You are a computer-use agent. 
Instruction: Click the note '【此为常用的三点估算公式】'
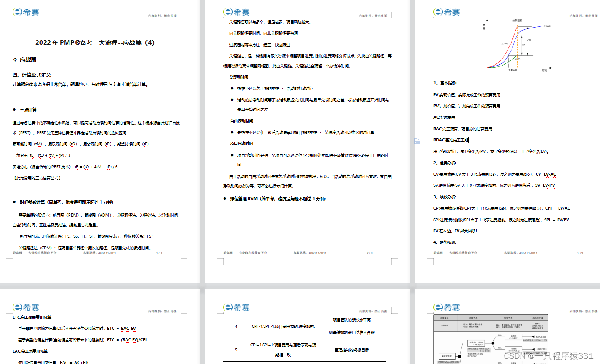37,178
